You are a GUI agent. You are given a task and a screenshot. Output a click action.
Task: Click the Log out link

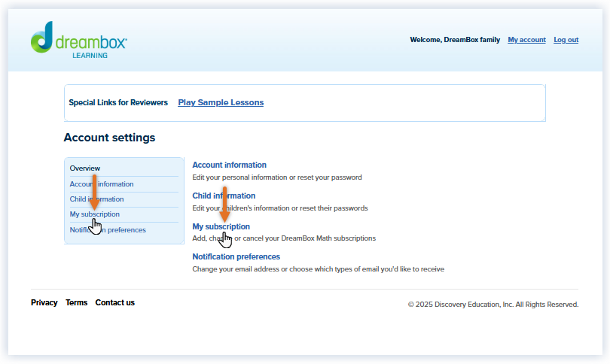566,40
